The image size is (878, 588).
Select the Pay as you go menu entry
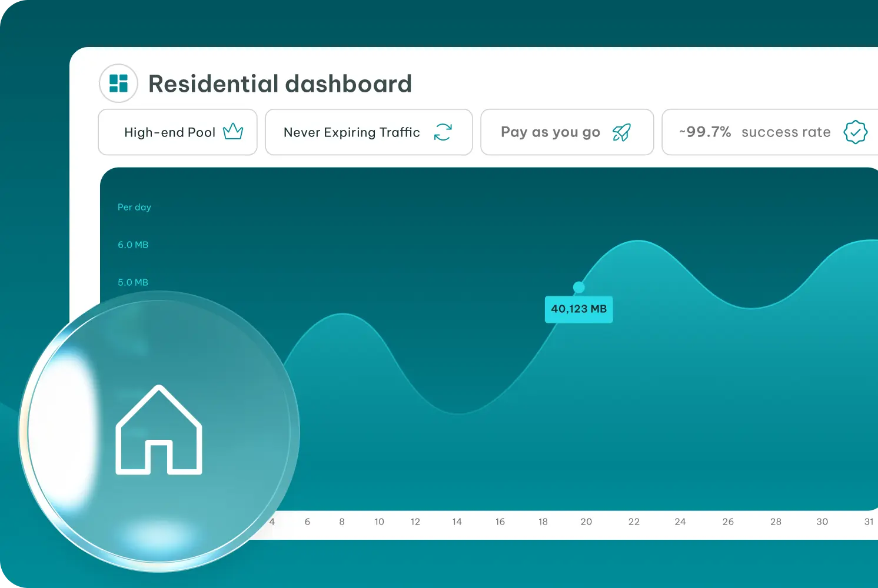[x=567, y=132]
